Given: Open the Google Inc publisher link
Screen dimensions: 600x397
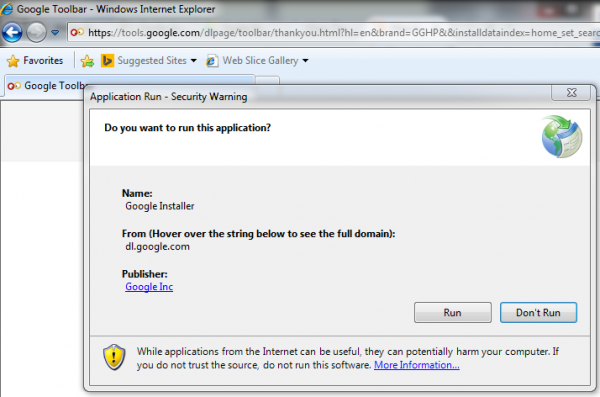Looking at the screenshot, I should point(149,287).
